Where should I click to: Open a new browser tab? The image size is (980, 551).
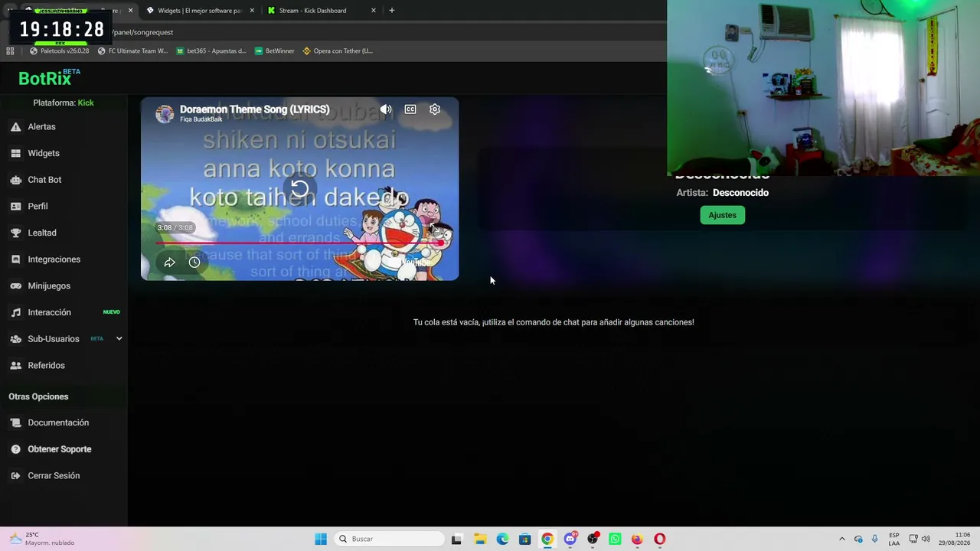[391, 11]
